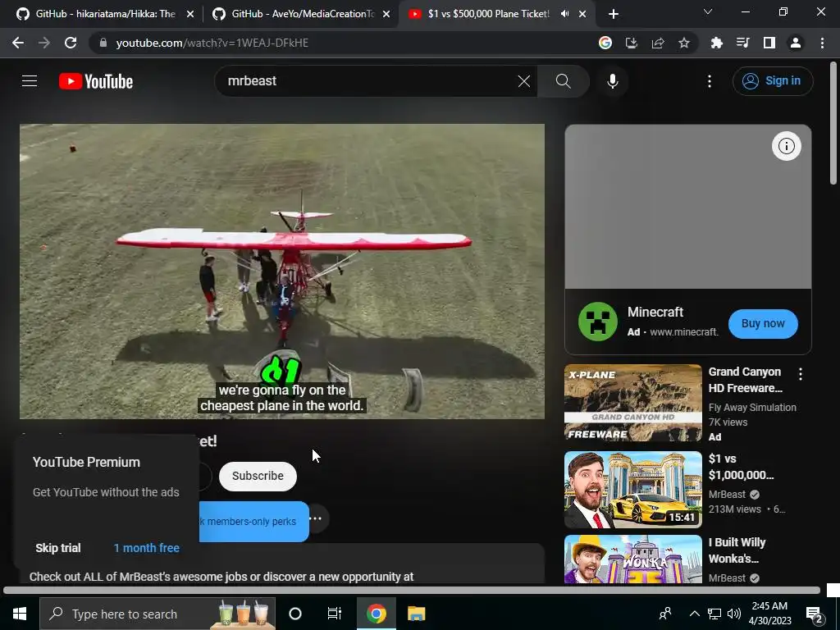Image resolution: width=840 pixels, height=630 pixels.
Task: Open the YouTube guide hamburger menu
Action: (x=30, y=81)
